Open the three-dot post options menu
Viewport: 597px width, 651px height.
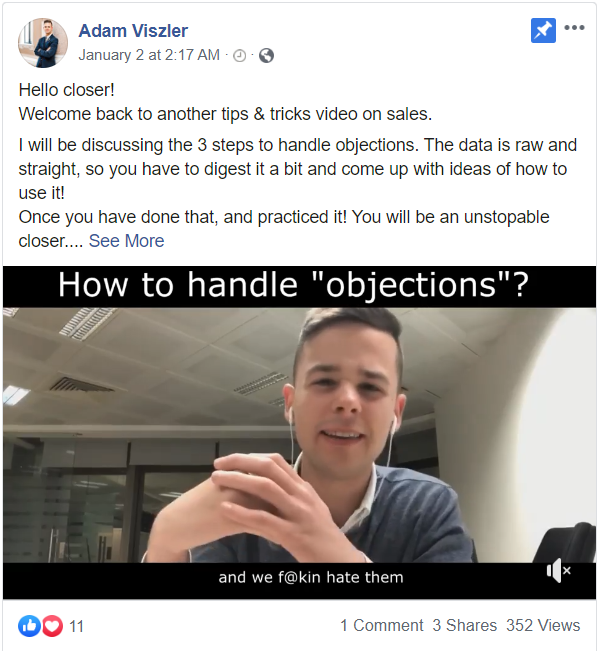[575, 28]
